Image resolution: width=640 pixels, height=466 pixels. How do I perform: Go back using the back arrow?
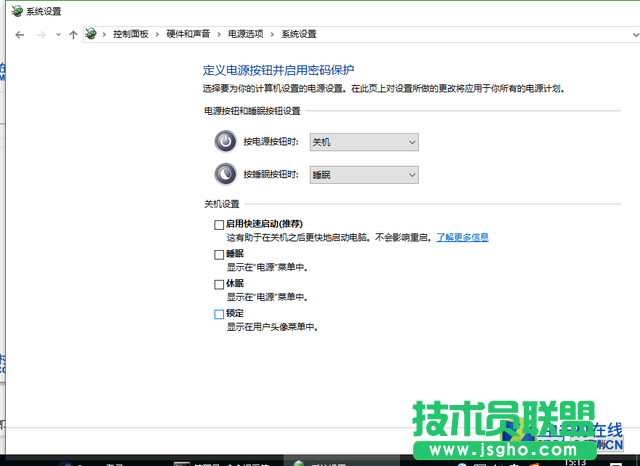[19, 35]
